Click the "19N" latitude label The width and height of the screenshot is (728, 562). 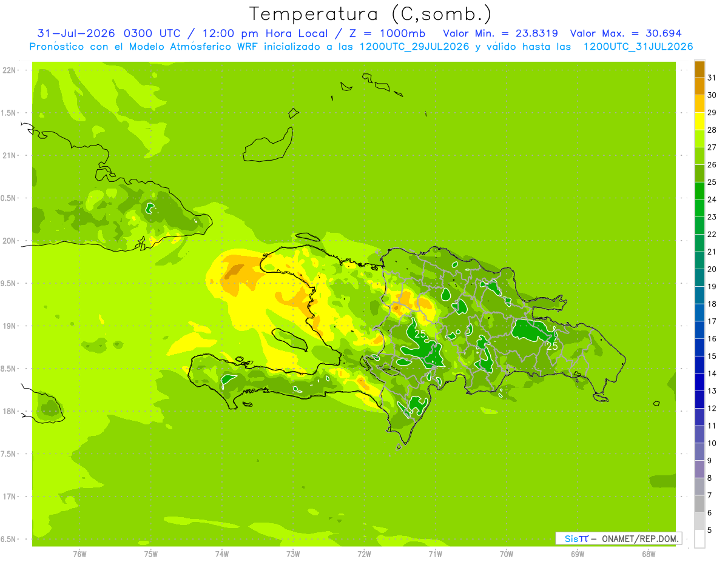click(x=9, y=326)
